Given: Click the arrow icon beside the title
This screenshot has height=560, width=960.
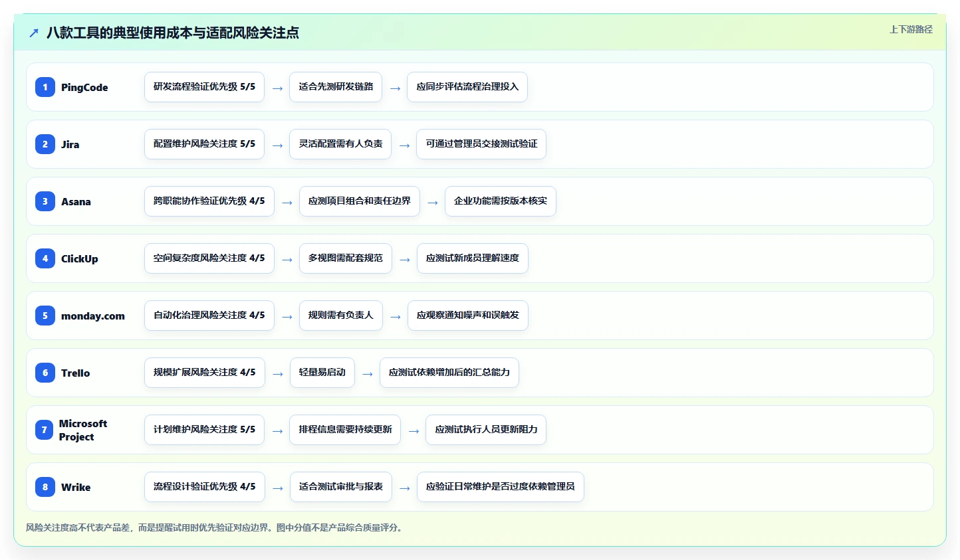Looking at the screenshot, I should [x=34, y=33].
